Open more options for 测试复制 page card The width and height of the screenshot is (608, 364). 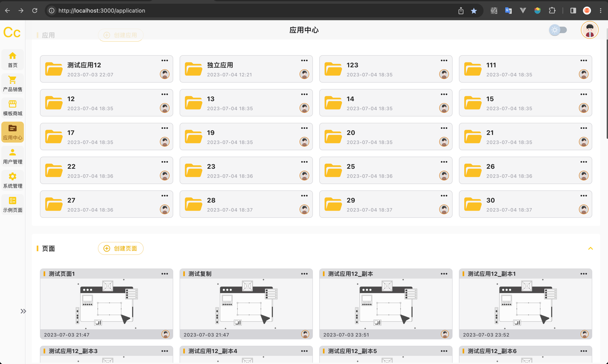click(304, 274)
